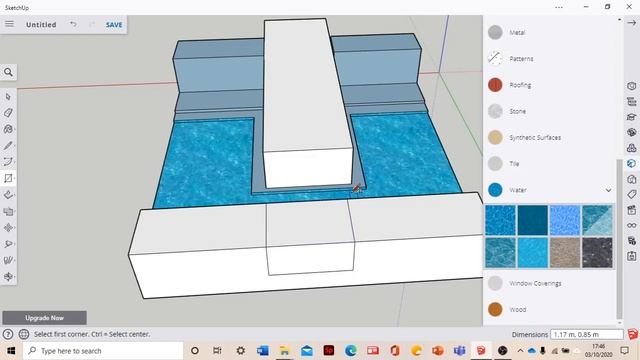Screen dimensions: 640x360
Task: Open Microsoft Edge from the taskbar
Action: (x=350, y=351)
